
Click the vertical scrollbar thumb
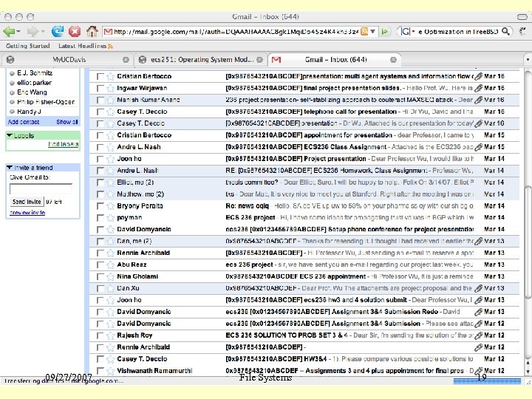pos(527,242)
